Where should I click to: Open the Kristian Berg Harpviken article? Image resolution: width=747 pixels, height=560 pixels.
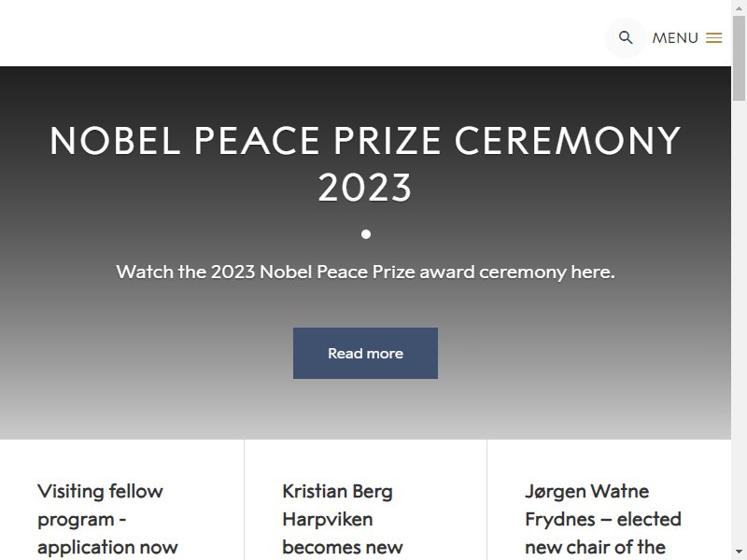pyautogui.click(x=343, y=520)
